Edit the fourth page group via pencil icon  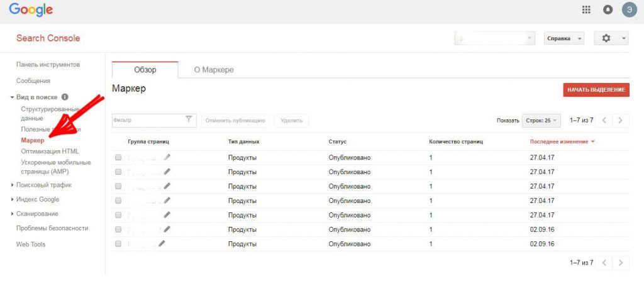(167, 200)
